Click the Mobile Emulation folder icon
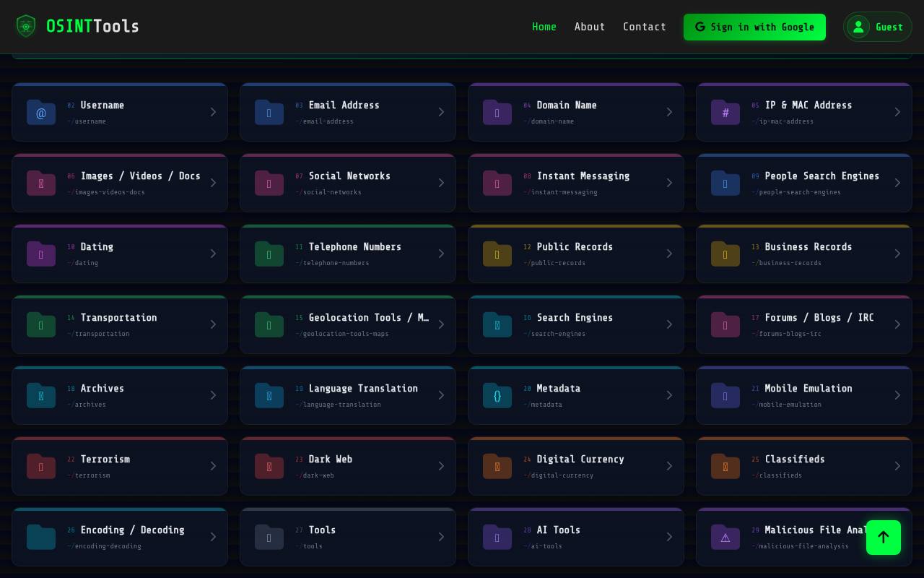Image resolution: width=924 pixels, height=578 pixels. tap(725, 395)
